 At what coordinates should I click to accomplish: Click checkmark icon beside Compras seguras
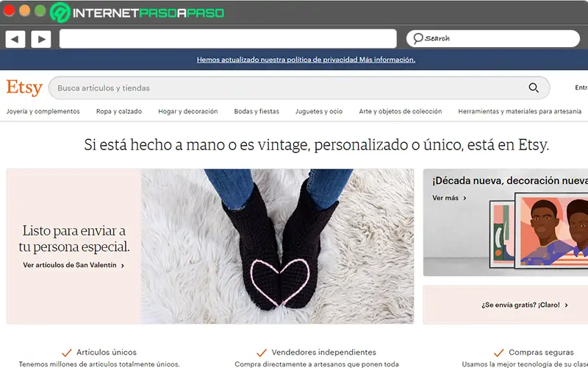(x=499, y=353)
